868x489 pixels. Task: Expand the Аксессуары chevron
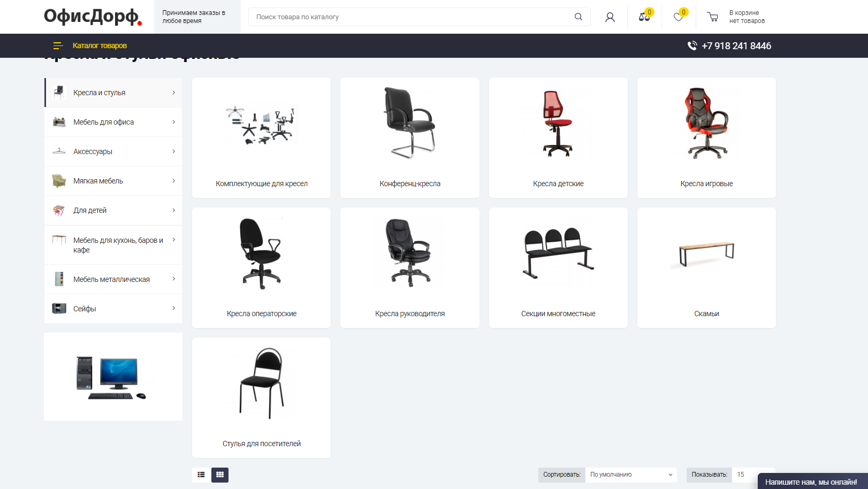[x=174, y=151]
